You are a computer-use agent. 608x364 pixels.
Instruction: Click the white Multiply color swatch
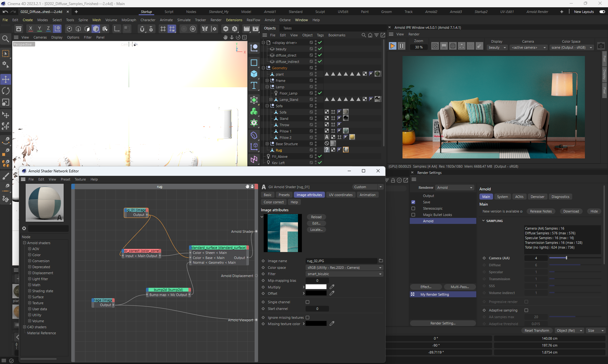pyautogui.click(x=316, y=287)
